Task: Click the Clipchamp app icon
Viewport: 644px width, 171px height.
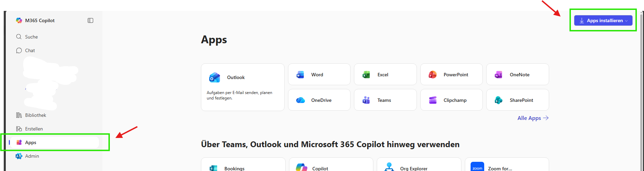Action: point(433,100)
